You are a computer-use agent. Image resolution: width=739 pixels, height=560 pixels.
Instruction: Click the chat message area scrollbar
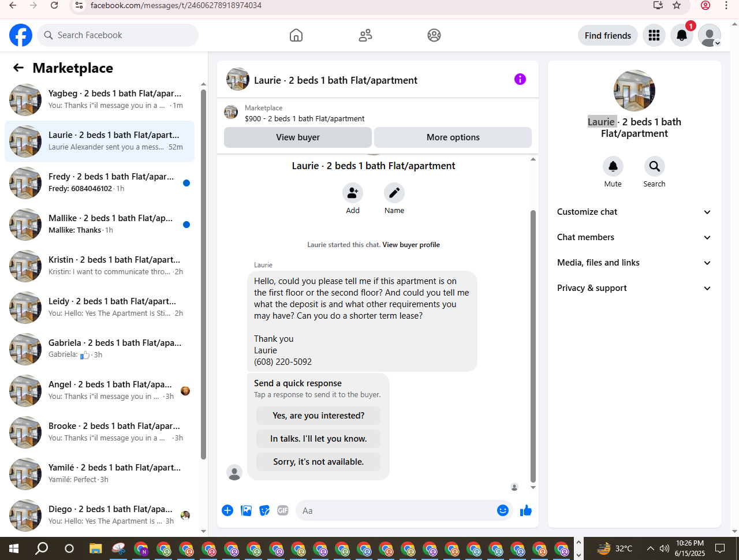coord(533,346)
